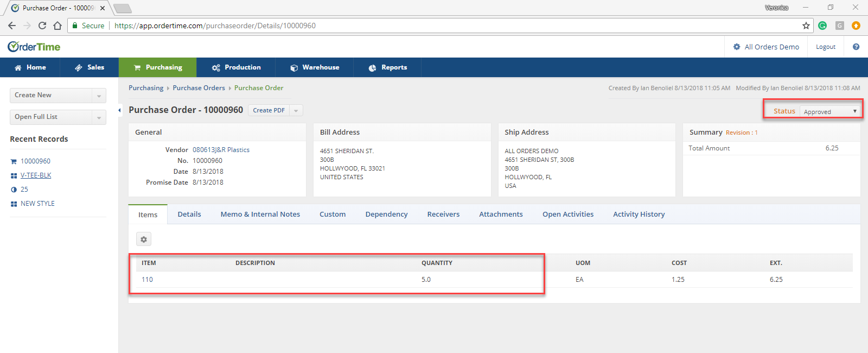Click the Purchase Orders breadcrumb link
Screen dimensions: 868x353
coord(199,88)
